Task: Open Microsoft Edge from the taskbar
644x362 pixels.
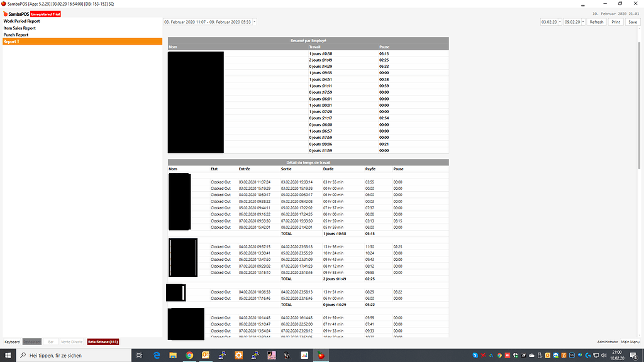Action: 156,354
